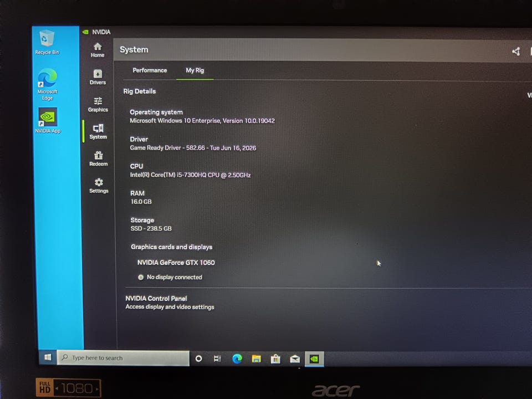Click the NVIDIA app taskbar button
The height and width of the screenshot is (399, 532).
point(314,359)
